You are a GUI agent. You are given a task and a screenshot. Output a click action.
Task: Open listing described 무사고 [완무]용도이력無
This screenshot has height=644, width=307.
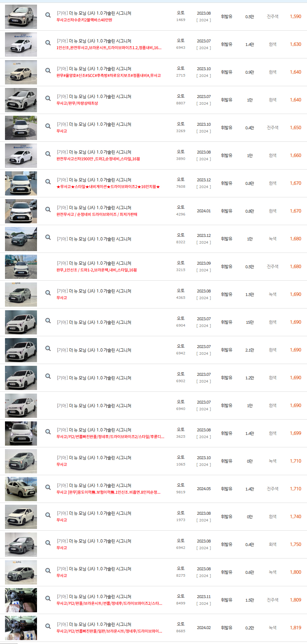point(108,492)
